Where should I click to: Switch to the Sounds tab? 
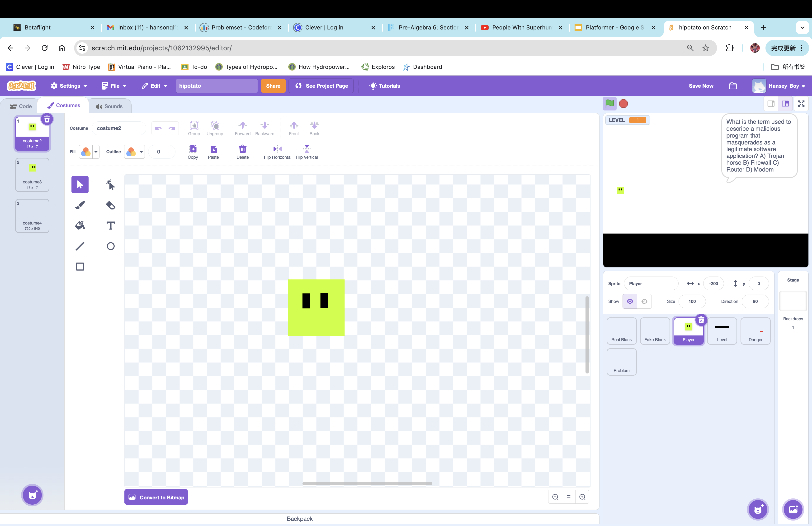coord(109,106)
